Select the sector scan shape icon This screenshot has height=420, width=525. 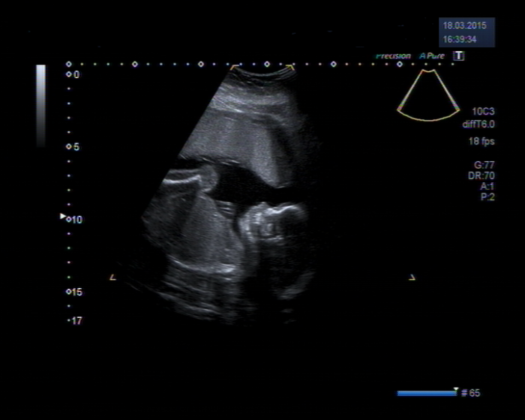click(428, 96)
